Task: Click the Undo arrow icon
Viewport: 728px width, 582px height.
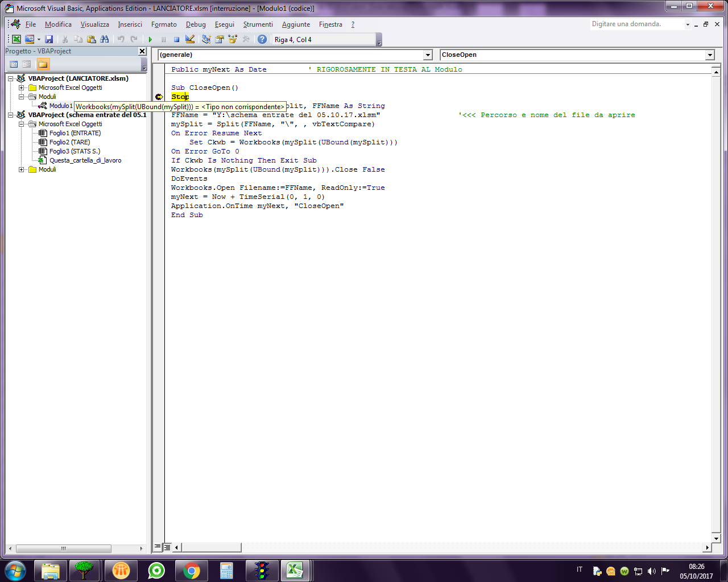Action: pos(121,39)
